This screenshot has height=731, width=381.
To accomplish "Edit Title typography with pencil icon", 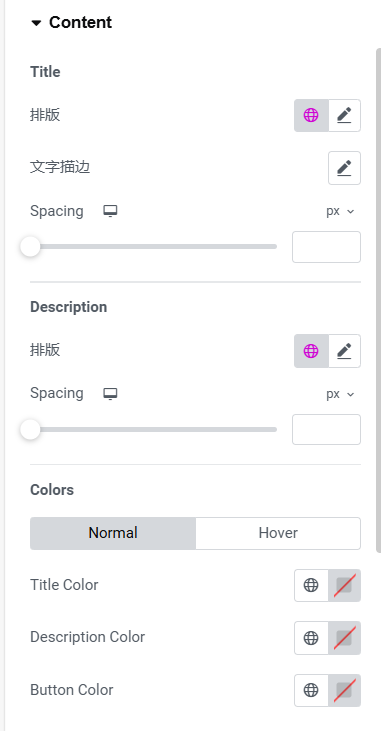I will point(344,115).
